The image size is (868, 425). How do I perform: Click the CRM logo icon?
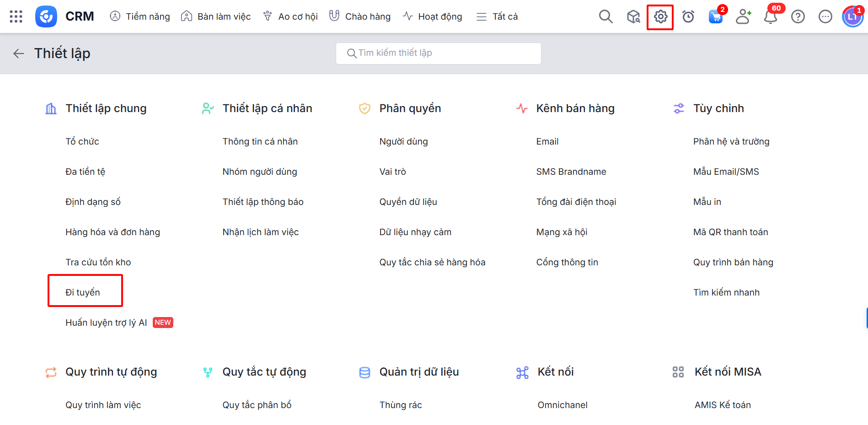point(46,16)
